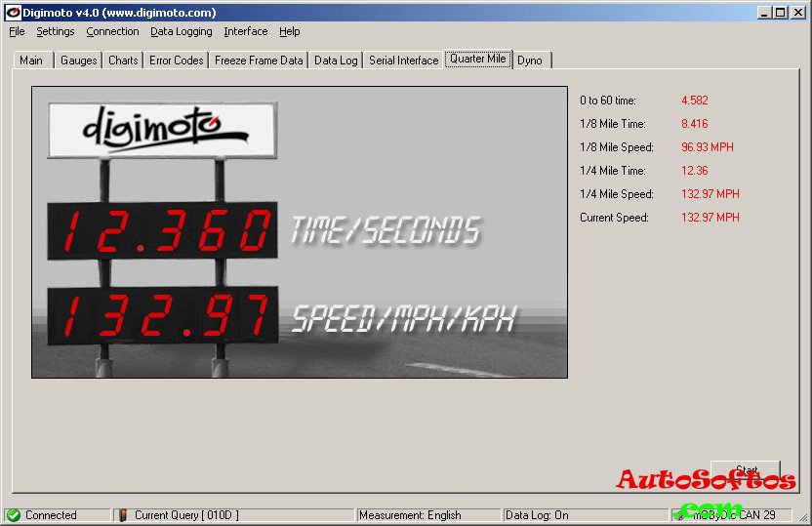Switch to the Data Log tab
Viewport: 812px width, 526px height.
(336, 61)
